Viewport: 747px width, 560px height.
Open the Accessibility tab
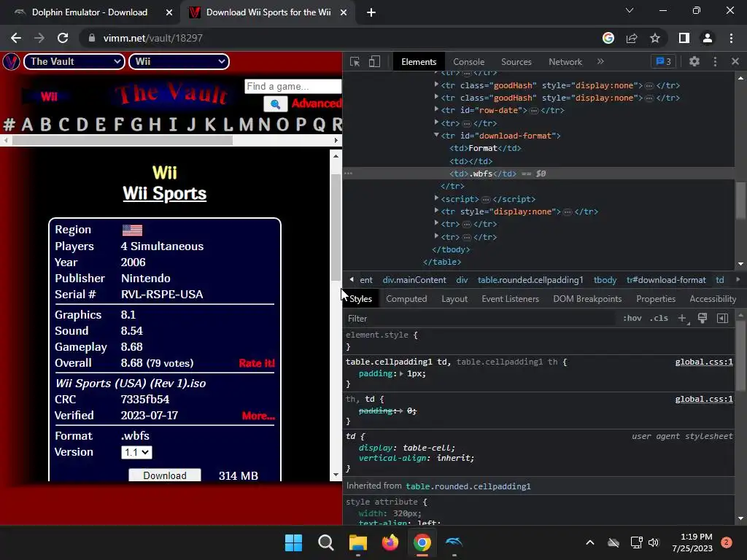pos(713,298)
